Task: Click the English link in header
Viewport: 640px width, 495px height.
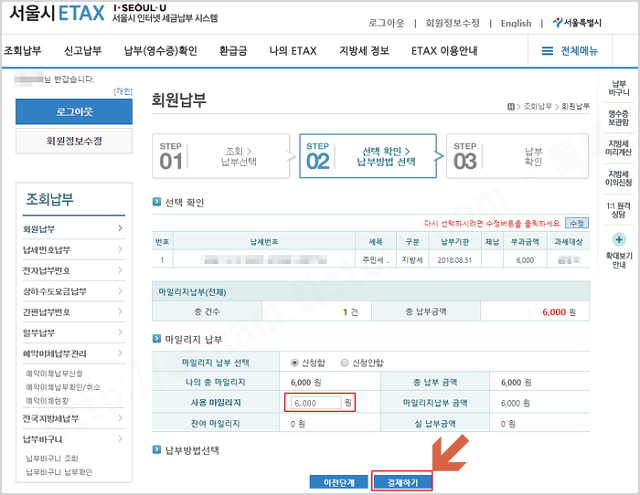Action: pos(516,23)
